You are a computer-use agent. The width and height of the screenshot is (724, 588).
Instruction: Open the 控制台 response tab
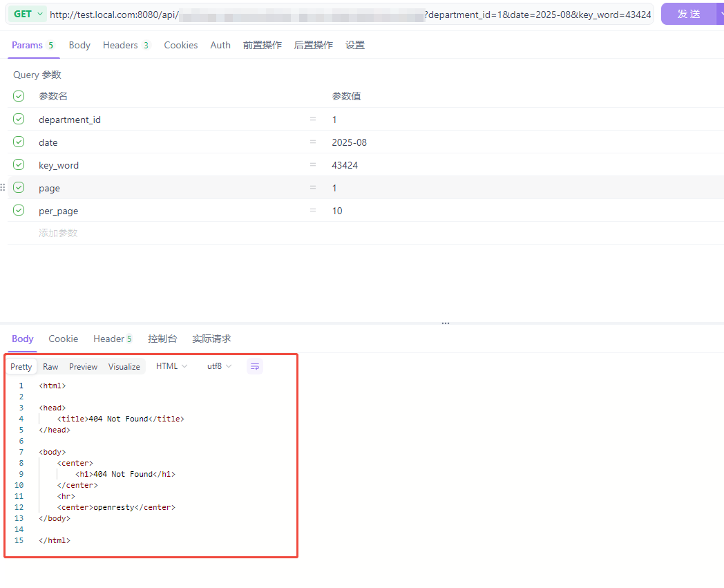click(162, 339)
